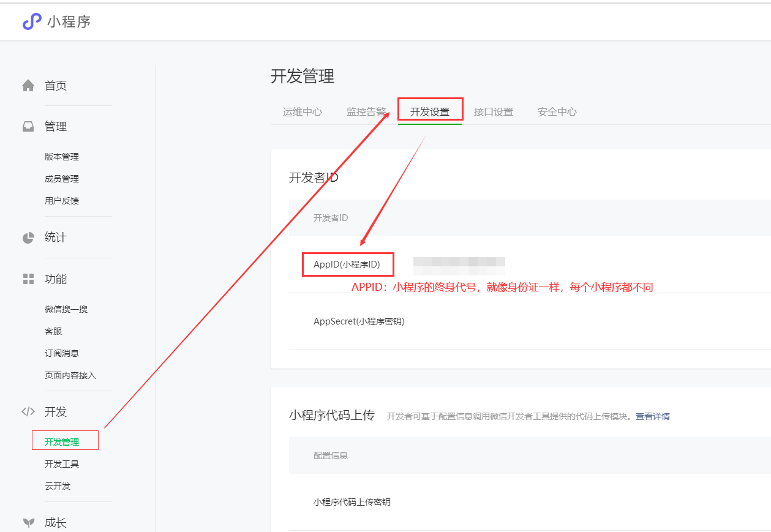Click the 查看详情 link
Image resolution: width=771 pixels, height=532 pixels.
tap(653, 416)
